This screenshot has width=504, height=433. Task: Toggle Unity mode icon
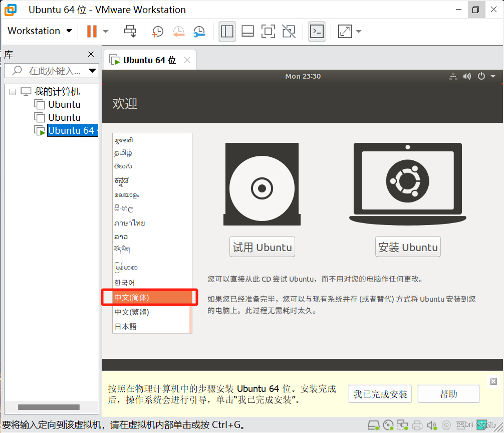(x=289, y=32)
